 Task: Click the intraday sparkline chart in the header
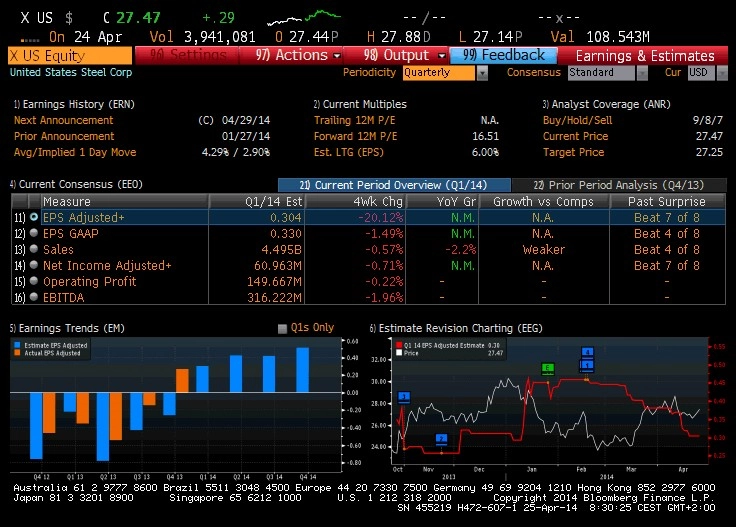point(304,17)
